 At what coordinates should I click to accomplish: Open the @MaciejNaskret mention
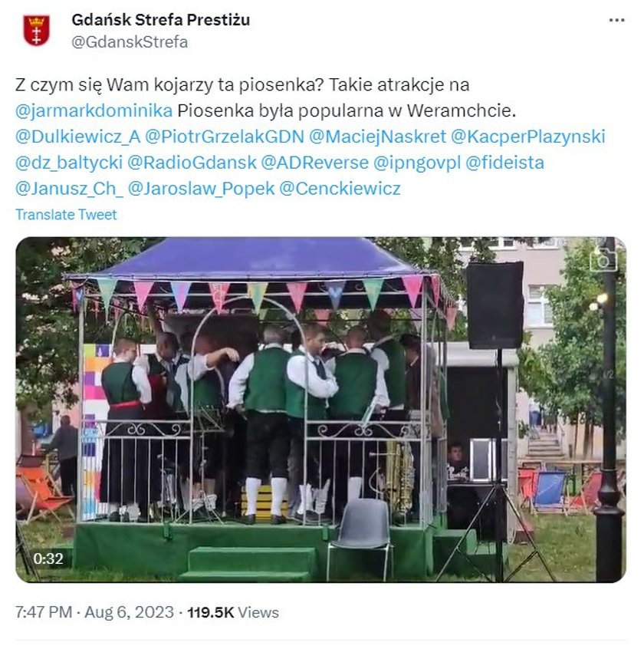(x=378, y=137)
